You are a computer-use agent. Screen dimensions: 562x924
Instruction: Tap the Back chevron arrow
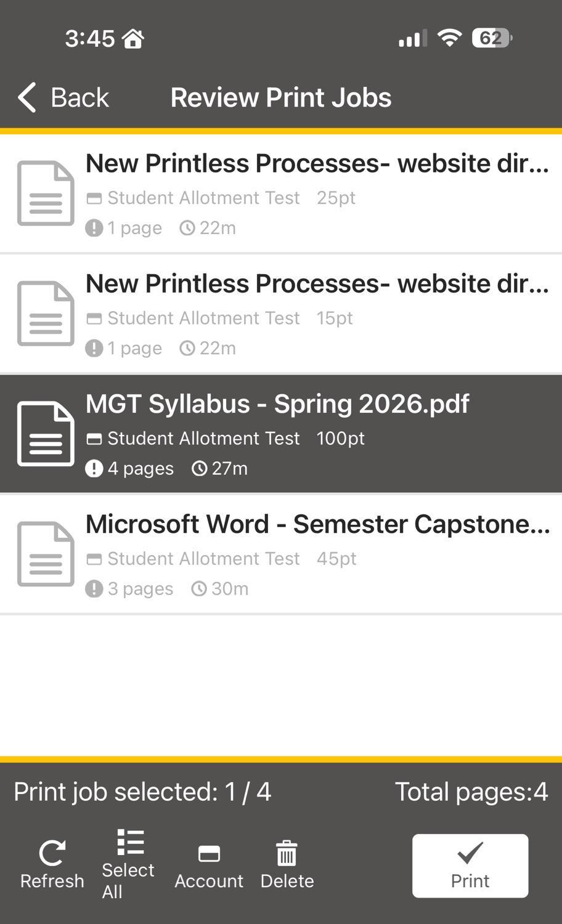tap(25, 97)
